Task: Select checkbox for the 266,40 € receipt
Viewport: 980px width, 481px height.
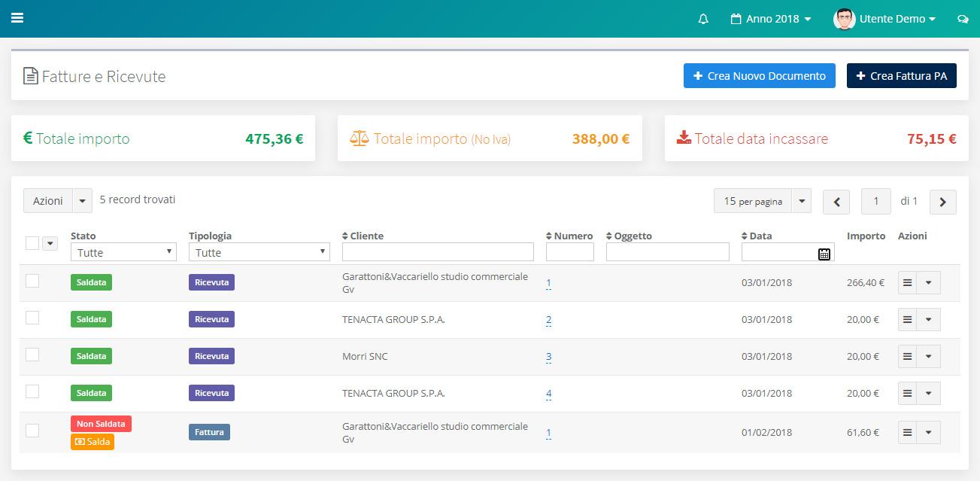Action: pos(32,281)
